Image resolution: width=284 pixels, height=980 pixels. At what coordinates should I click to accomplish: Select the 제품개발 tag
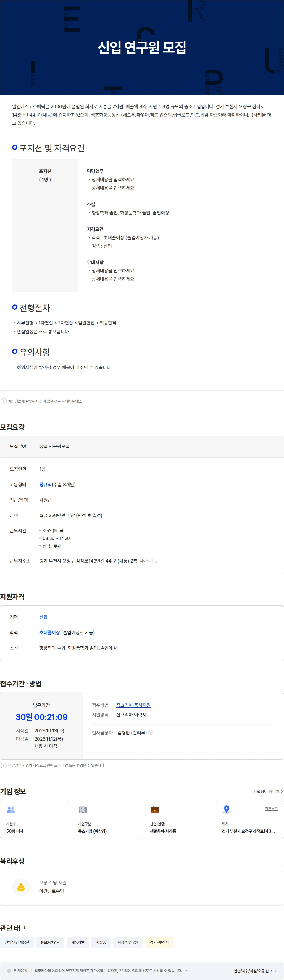click(78, 942)
